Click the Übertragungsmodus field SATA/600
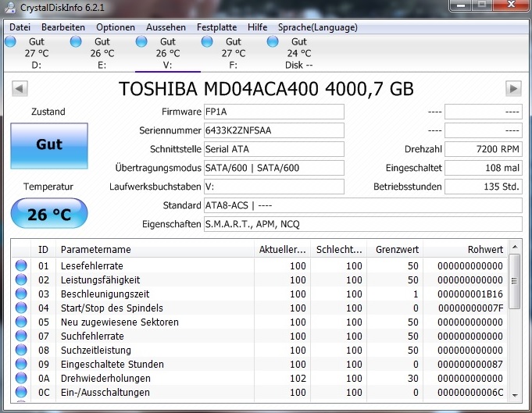The width and height of the screenshot is (532, 413). pos(273,168)
